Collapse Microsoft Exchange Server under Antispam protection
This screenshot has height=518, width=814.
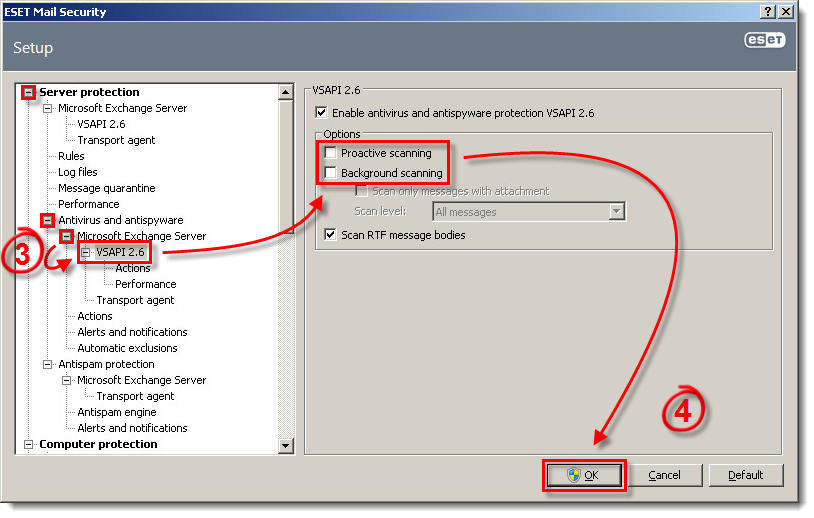point(66,380)
